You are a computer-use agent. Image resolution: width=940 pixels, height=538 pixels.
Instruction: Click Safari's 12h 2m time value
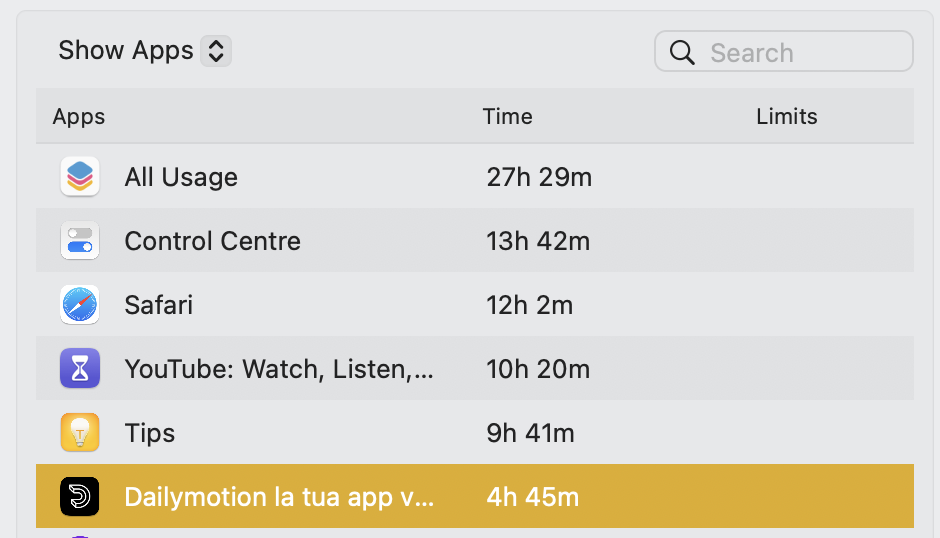pyautogui.click(x=529, y=305)
